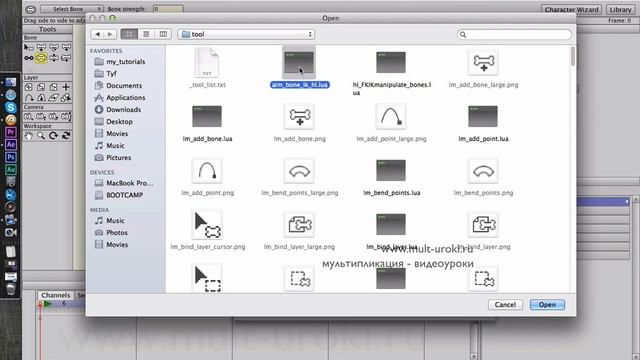Open the Select Bone tool dropdown
640x360 pixels.
(x=71, y=9)
